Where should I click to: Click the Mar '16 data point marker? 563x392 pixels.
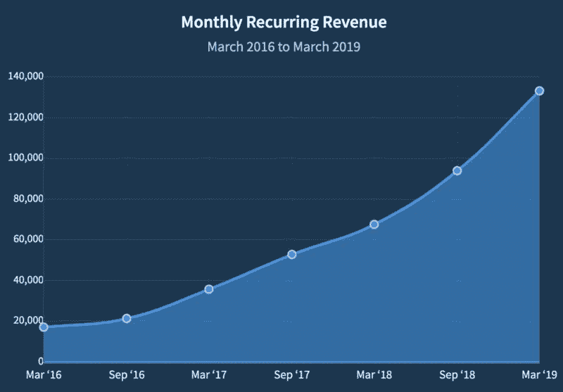click(x=44, y=327)
